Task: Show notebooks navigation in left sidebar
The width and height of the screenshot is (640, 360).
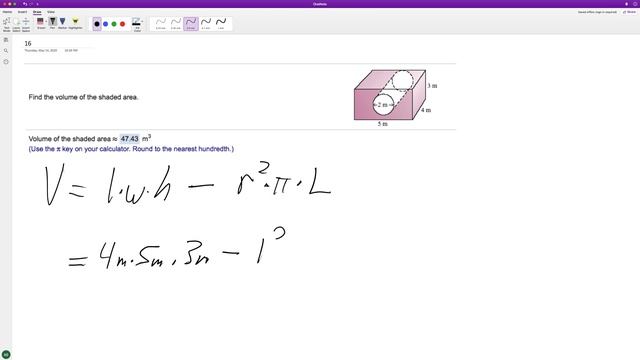Action: 6,40
